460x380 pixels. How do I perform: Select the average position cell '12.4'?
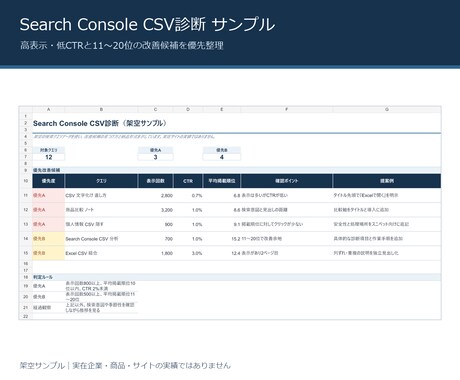[x=222, y=253]
